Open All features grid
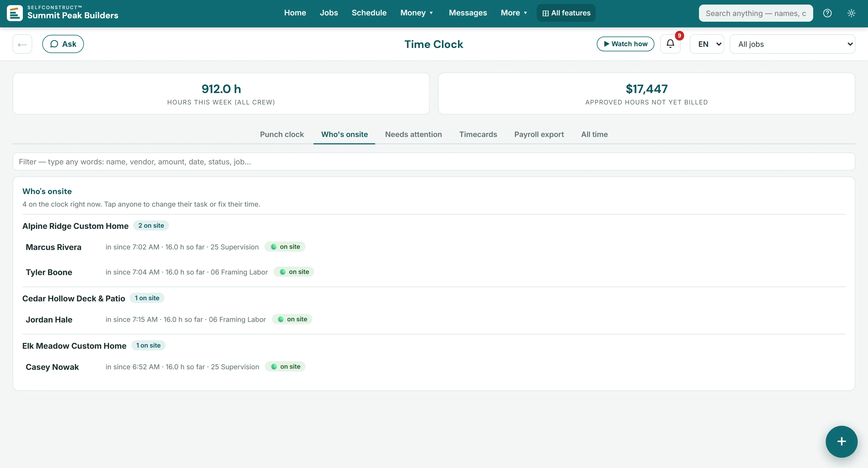 click(x=566, y=13)
